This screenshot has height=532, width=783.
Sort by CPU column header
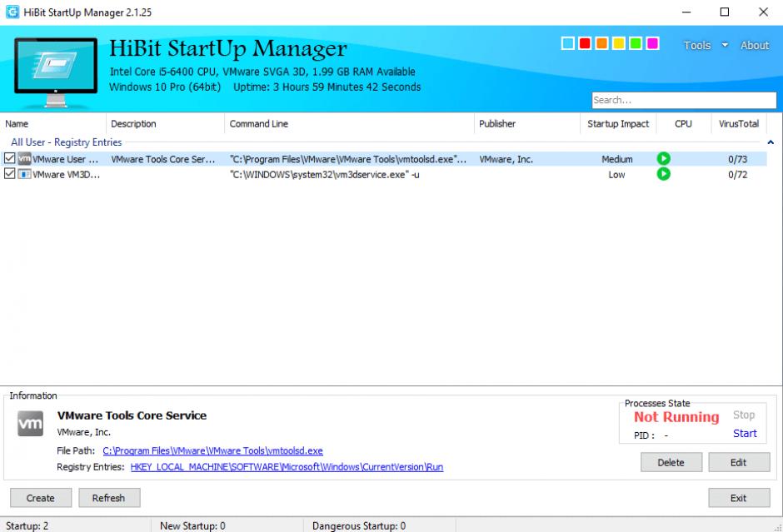click(x=683, y=124)
